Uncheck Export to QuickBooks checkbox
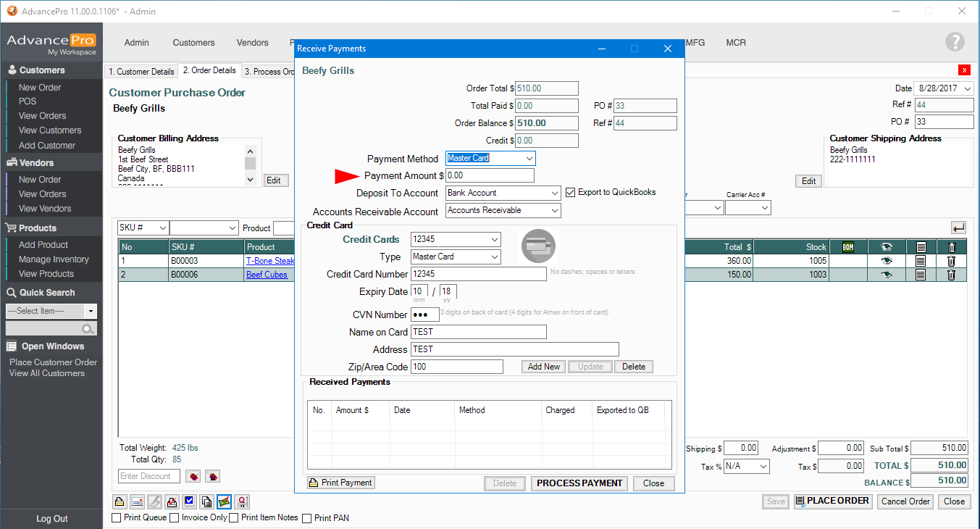 [570, 193]
